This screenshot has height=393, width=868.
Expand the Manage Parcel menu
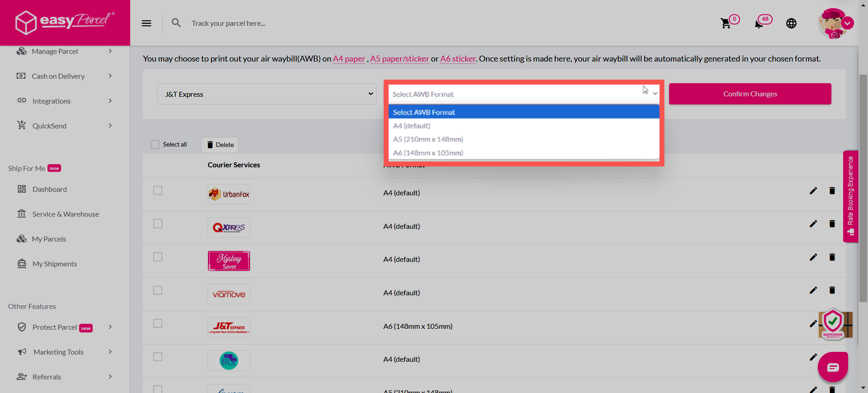[64, 51]
